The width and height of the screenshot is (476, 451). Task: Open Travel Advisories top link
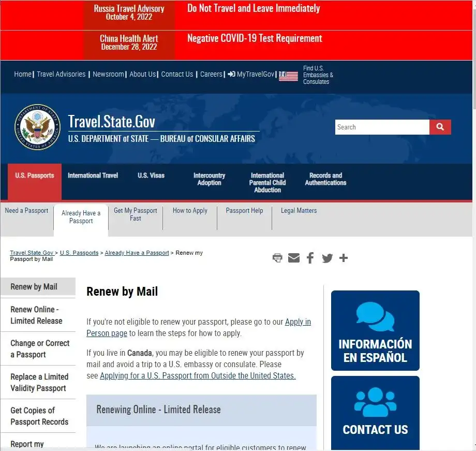point(61,74)
